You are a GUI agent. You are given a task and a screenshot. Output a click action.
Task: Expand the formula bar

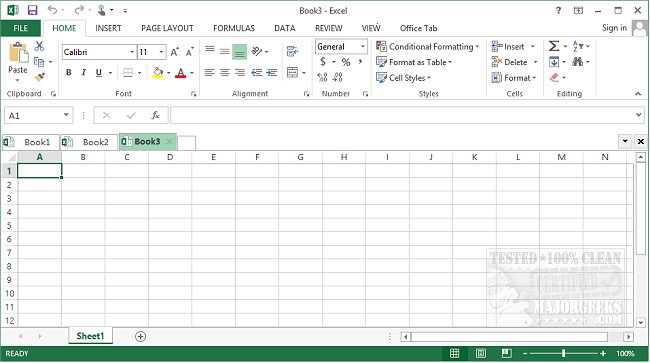tap(638, 115)
